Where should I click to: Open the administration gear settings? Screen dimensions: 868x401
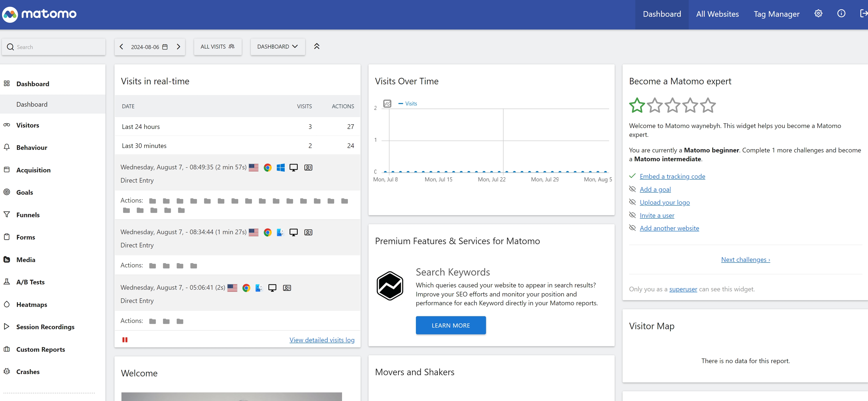[x=818, y=14]
